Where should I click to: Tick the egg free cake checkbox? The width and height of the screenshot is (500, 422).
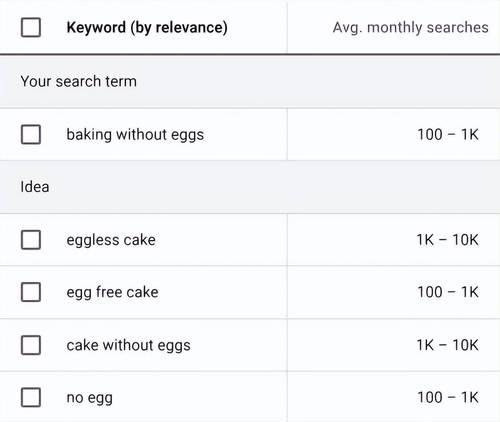31,292
